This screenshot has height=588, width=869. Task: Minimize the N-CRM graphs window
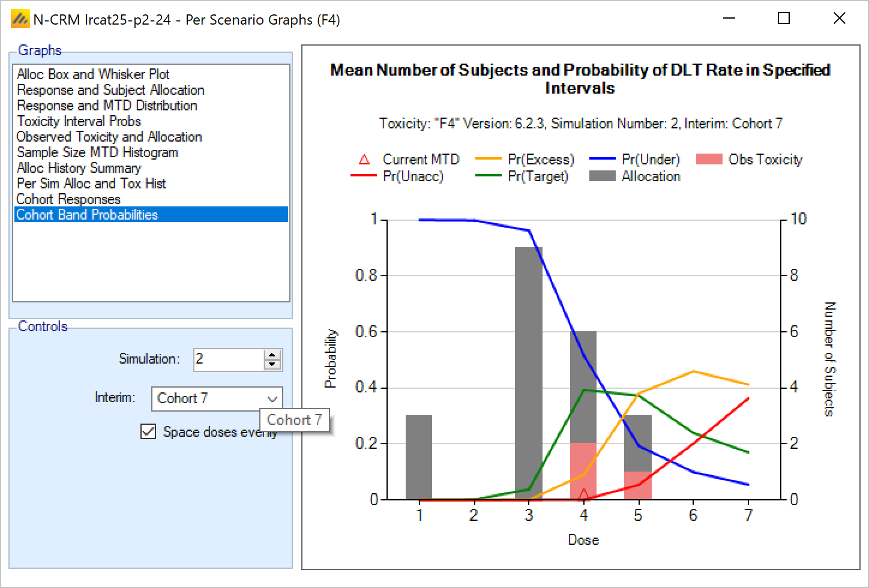click(729, 19)
